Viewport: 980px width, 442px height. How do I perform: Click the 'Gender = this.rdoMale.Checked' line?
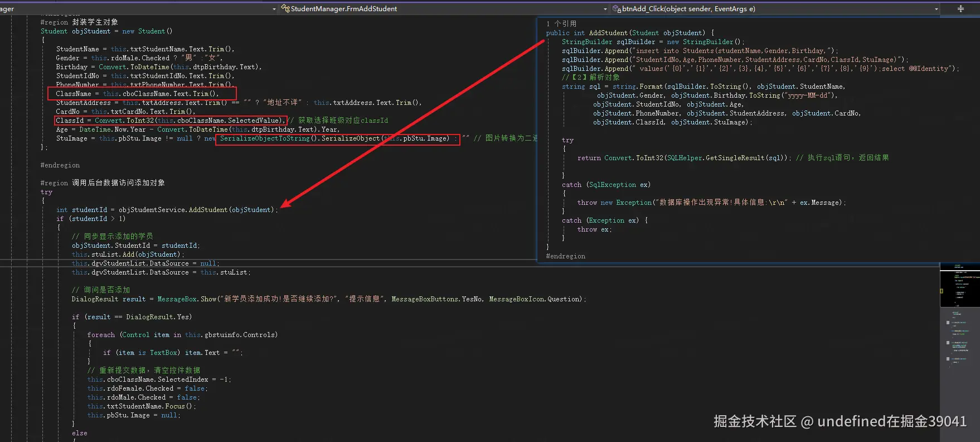pos(139,58)
